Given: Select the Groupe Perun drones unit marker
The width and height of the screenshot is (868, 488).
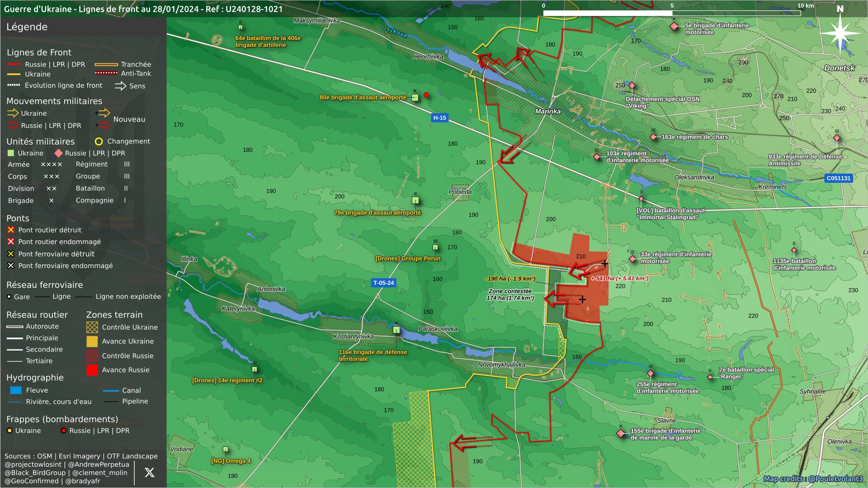Looking at the screenshot, I should (435, 247).
